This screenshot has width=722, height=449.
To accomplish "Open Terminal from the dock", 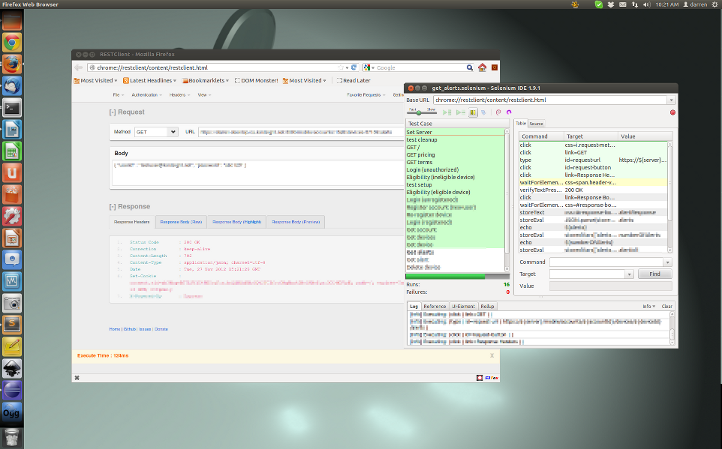I will click(12, 109).
